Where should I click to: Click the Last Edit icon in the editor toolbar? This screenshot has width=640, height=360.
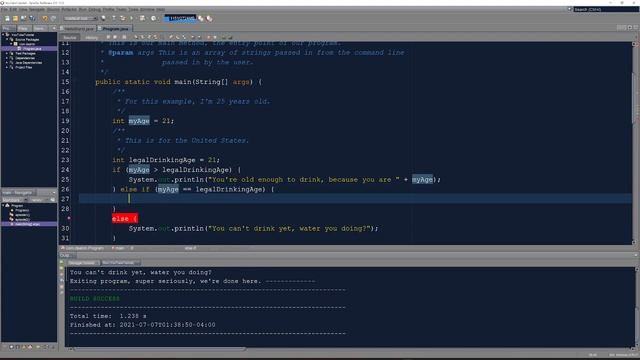point(108,37)
